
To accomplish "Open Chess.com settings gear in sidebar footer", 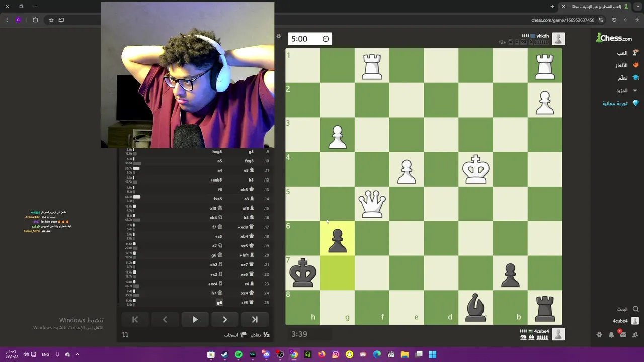I will [599, 334].
